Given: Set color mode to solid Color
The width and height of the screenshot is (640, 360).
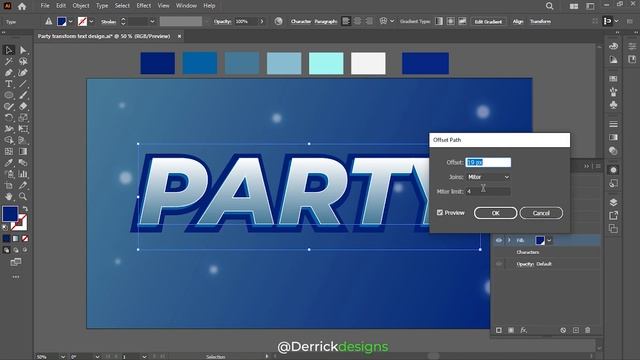Looking at the screenshot, I should click(7, 238).
